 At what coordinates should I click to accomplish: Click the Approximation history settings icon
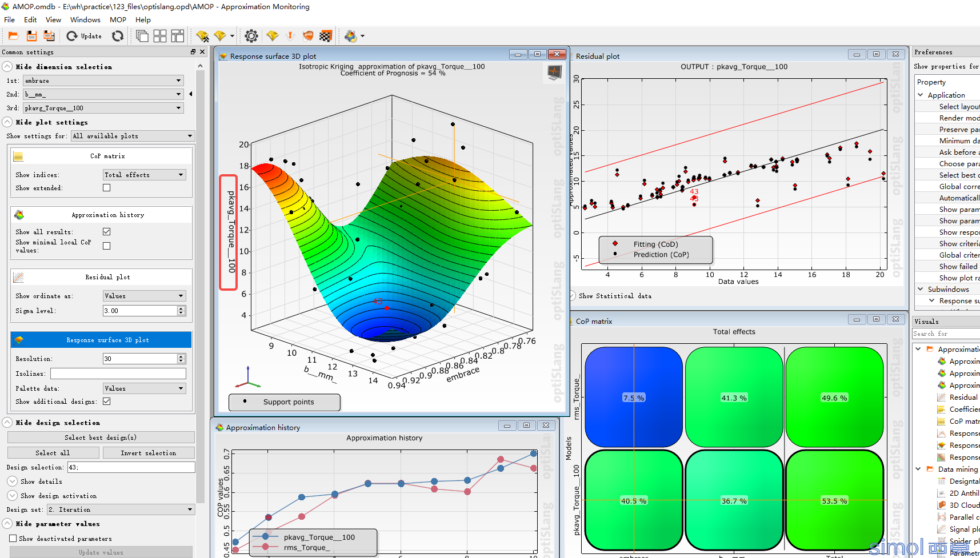(19, 215)
